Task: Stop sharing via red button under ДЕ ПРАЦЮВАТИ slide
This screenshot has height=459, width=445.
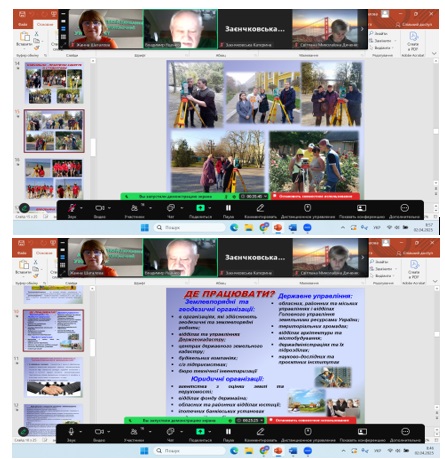Action: click(312, 420)
